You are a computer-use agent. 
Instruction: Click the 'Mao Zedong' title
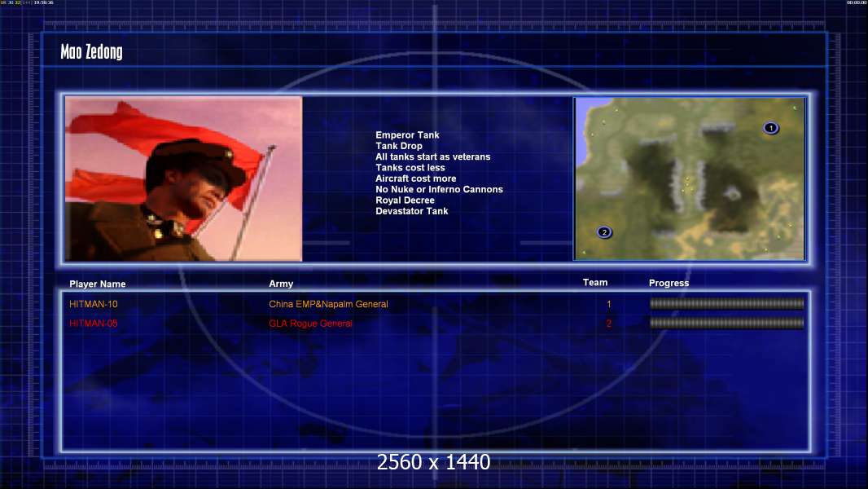91,52
